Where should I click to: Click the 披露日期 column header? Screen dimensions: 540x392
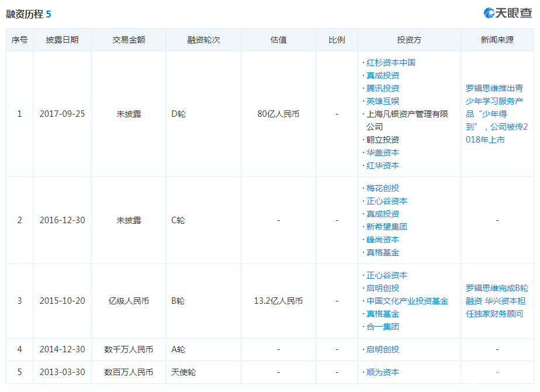[62, 40]
